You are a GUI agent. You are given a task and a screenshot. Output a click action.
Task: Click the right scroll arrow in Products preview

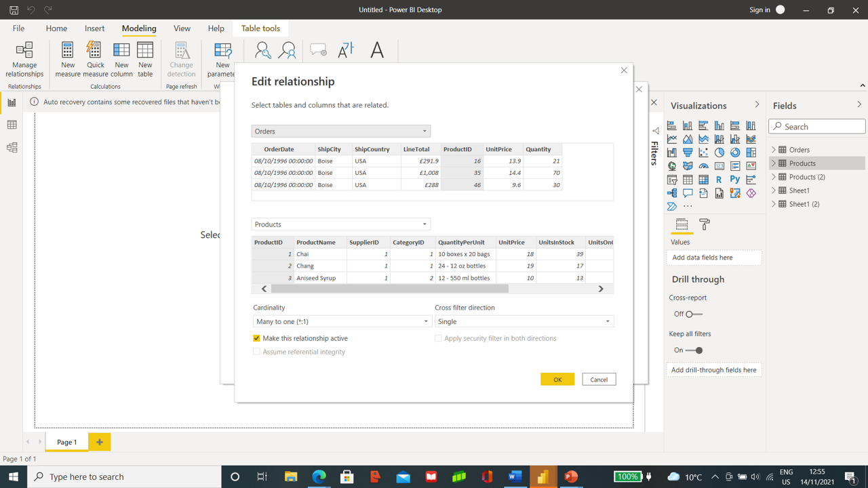point(600,289)
